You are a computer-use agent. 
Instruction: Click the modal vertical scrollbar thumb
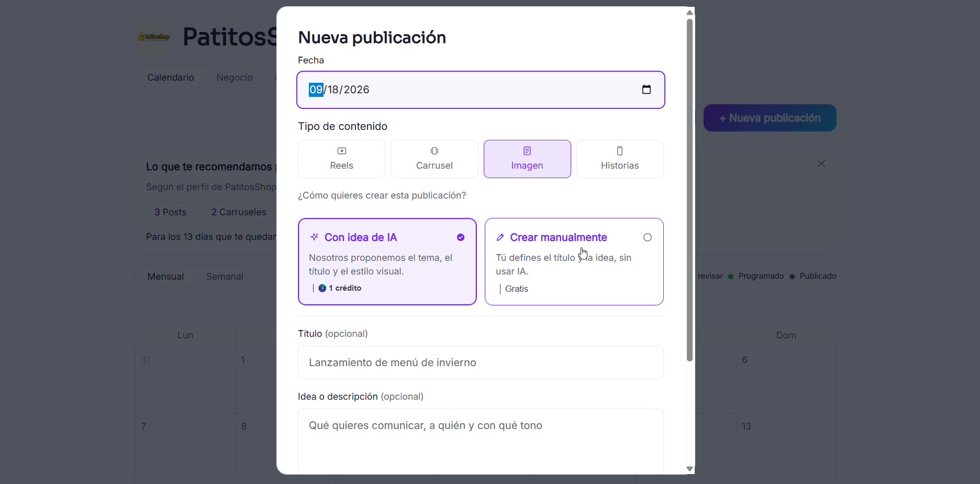click(x=689, y=190)
